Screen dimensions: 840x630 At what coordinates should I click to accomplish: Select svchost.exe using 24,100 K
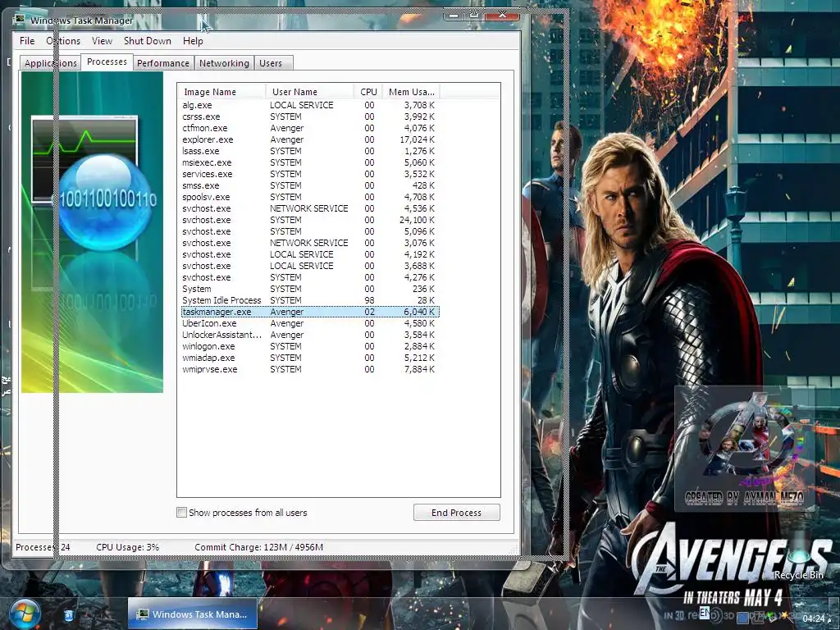(309, 220)
